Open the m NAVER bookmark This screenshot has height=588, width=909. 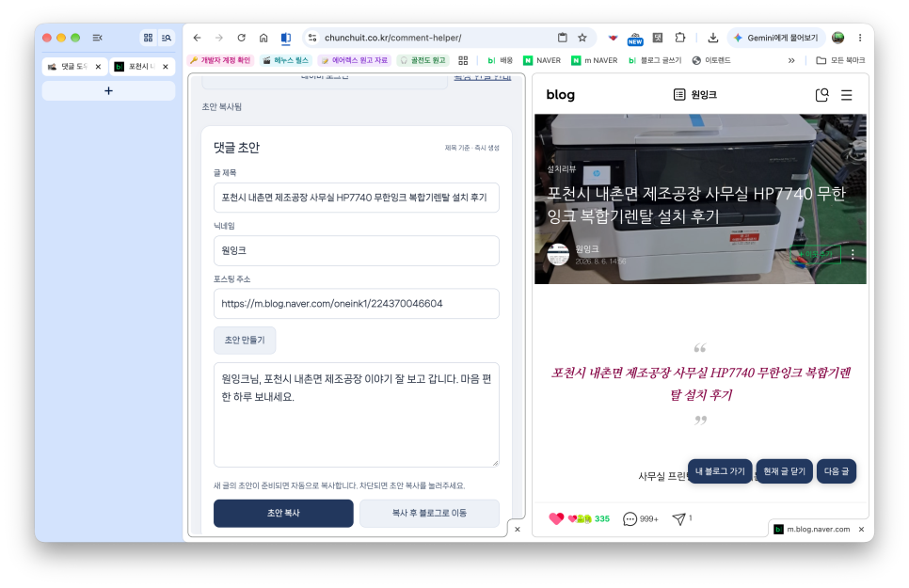point(594,60)
